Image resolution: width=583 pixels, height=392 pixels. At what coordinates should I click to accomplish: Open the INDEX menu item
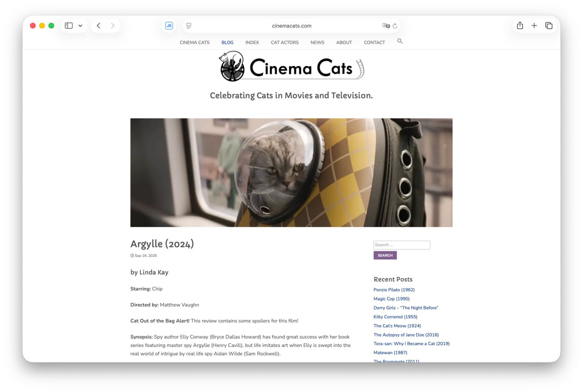coord(252,42)
